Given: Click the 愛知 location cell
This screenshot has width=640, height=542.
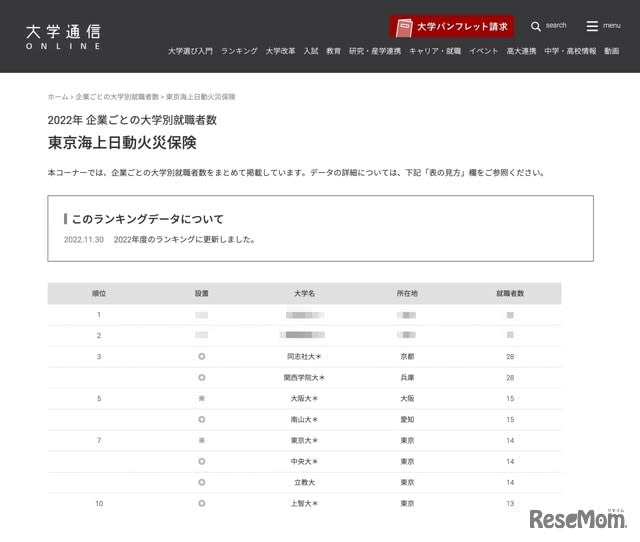Looking at the screenshot, I should 407,420.
